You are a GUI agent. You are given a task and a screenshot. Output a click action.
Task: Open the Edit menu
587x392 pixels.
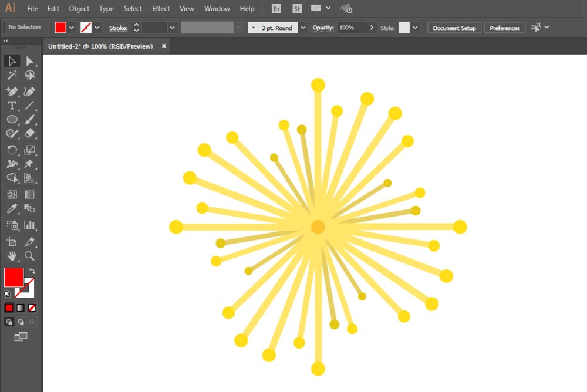click(53, 9)
